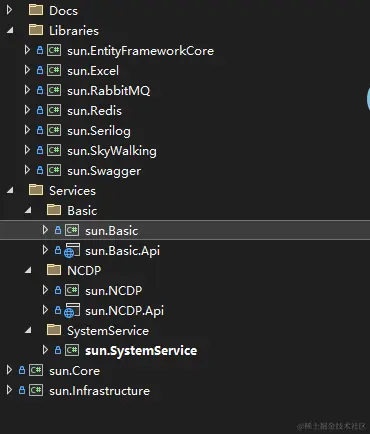The width and height of the screenshot is (370, 434).
Task: Click the C# project icon of sun.Redis
Action: pyautogui.click(x=54, y=110)
